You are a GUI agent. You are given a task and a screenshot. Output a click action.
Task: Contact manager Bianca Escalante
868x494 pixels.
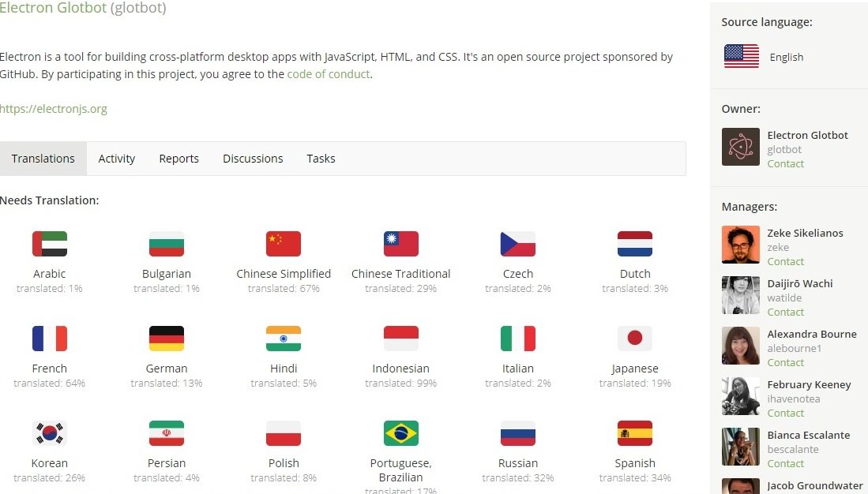tap(786, 463)
